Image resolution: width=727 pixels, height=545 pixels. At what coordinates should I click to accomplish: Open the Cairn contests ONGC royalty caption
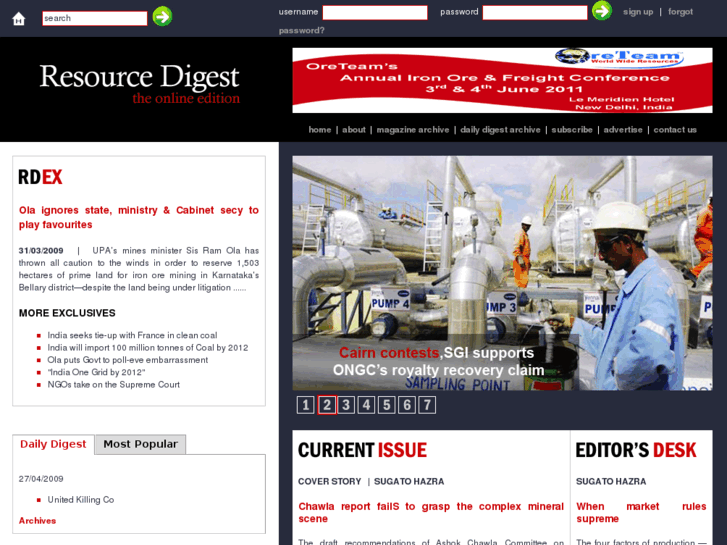point(438,361)
